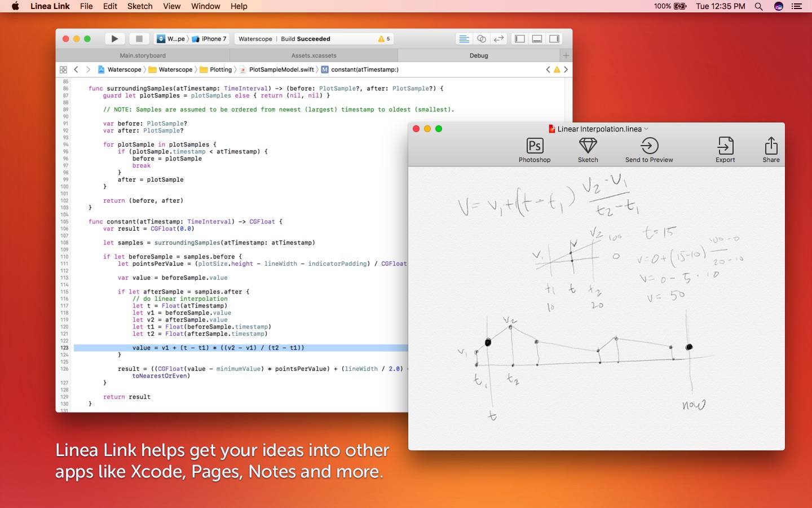The width and height of the screenshot is (812, 508).
Task: Add a new Xcode editor tab
Action: tap(566, 55)
